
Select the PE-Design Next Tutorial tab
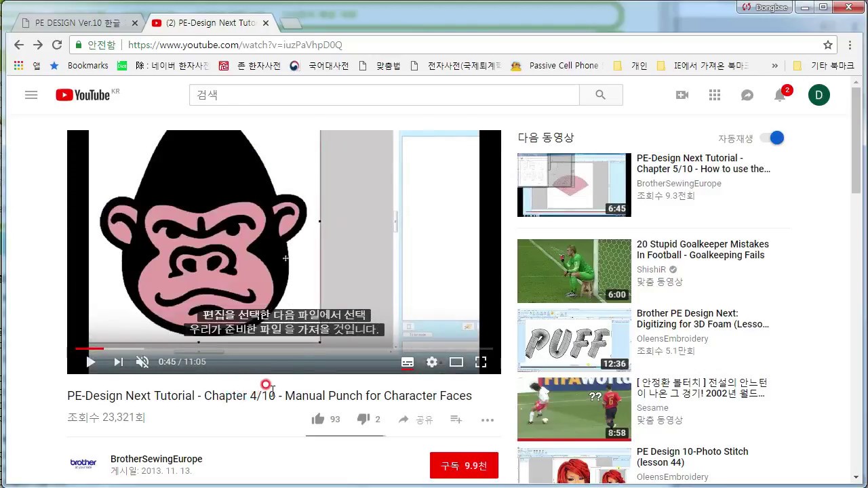(210, 23)
